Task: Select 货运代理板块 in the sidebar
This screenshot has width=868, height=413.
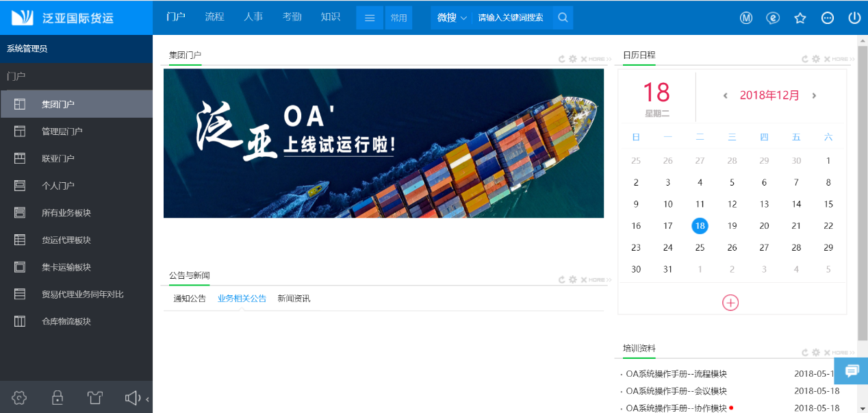Action: [76, 240]
